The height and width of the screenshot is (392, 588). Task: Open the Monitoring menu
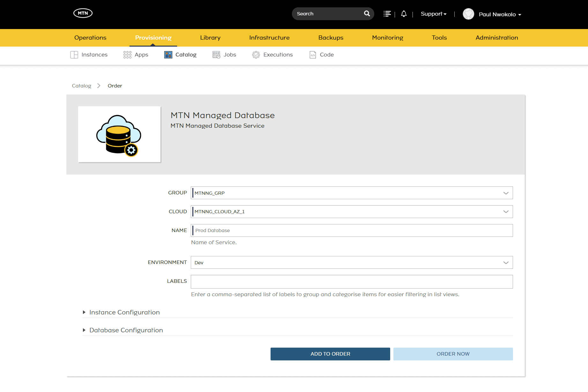click(x=388, y=38)
